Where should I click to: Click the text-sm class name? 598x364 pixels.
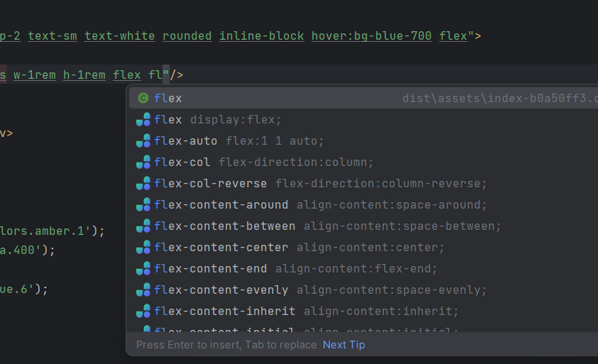[x=52, y=36]
